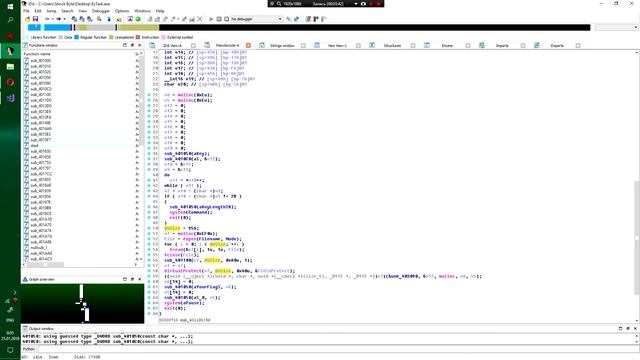Open the IDA View-A tab icon
The width and height of the screenshot is (640, 360).
pos(152,45)
